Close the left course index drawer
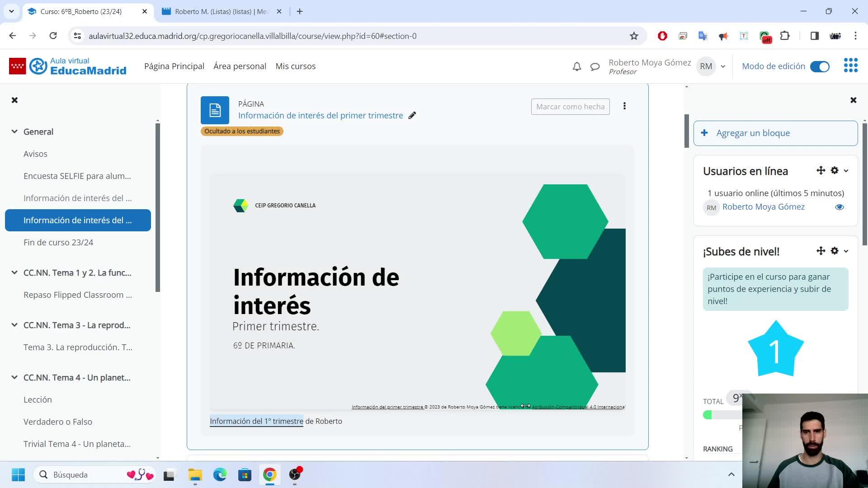This screenshot has height=488, width=868. click(14, 100)
